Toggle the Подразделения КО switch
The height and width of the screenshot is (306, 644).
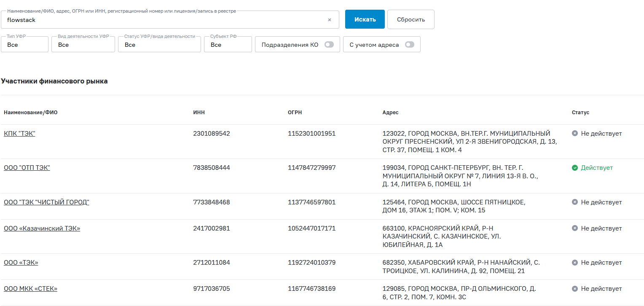pos(329,45)
